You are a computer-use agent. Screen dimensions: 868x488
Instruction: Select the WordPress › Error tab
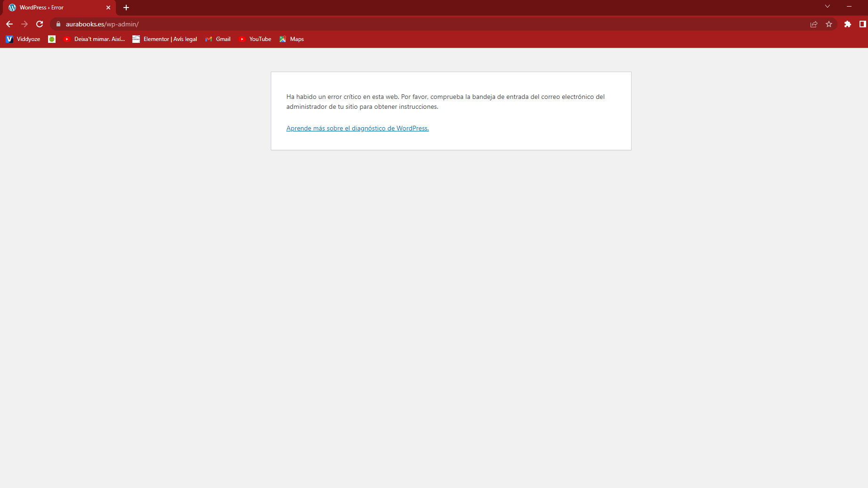point(59,8)
